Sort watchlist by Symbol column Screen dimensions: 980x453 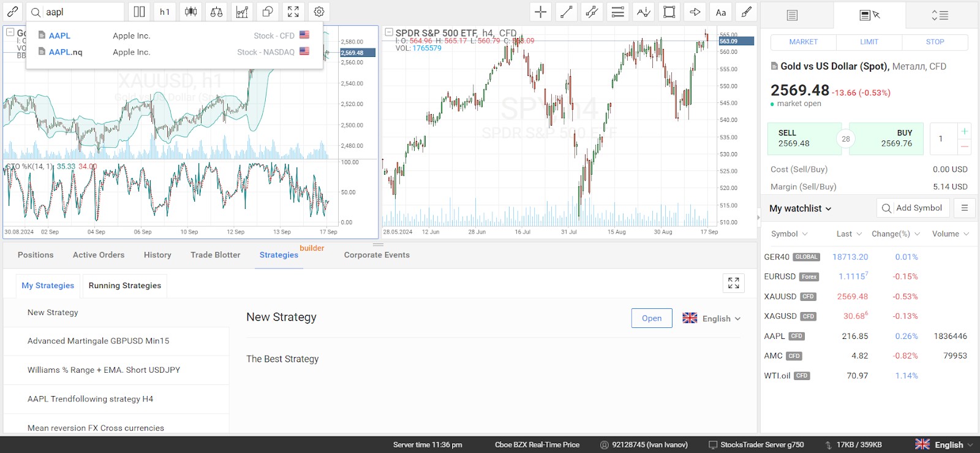click(790, 234)
